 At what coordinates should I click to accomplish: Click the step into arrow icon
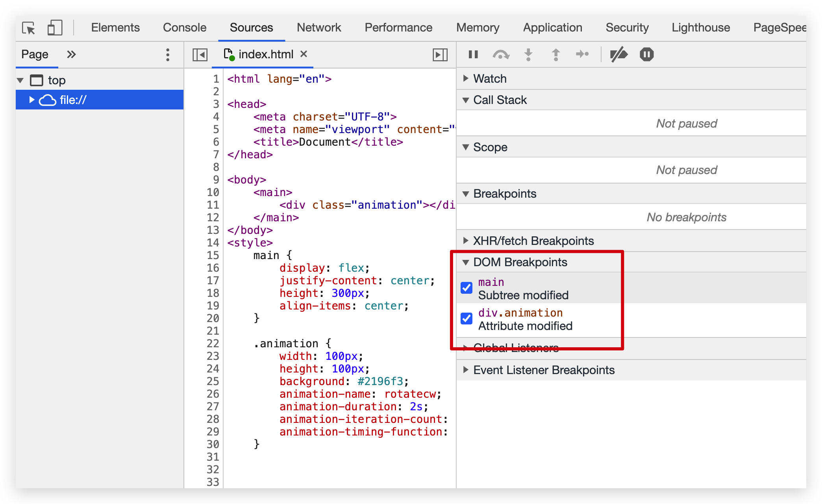(528, 54)
